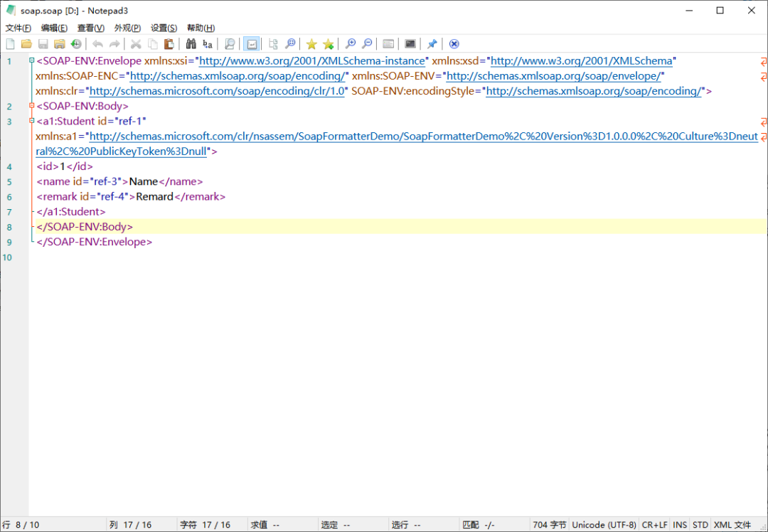Click the Find binoculars icon

[191, 44]
